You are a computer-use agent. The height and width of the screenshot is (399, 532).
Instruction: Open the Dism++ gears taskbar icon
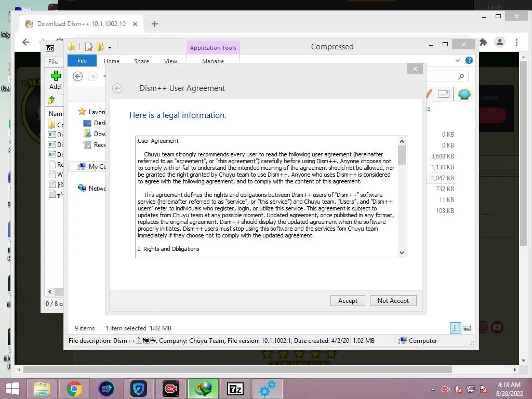(268, 389)
